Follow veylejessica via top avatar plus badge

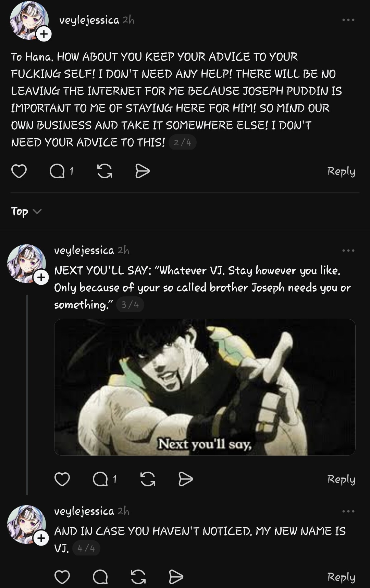coord(44,34)
